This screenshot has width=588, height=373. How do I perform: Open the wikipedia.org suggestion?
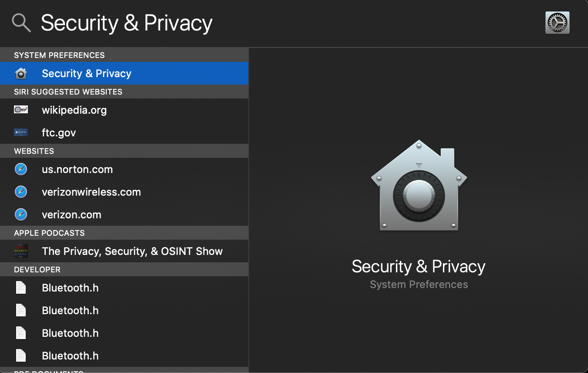coord(124,110)
